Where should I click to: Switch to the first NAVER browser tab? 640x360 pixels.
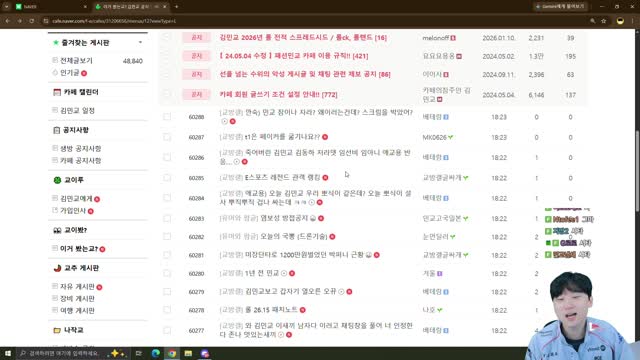(50, 7)
